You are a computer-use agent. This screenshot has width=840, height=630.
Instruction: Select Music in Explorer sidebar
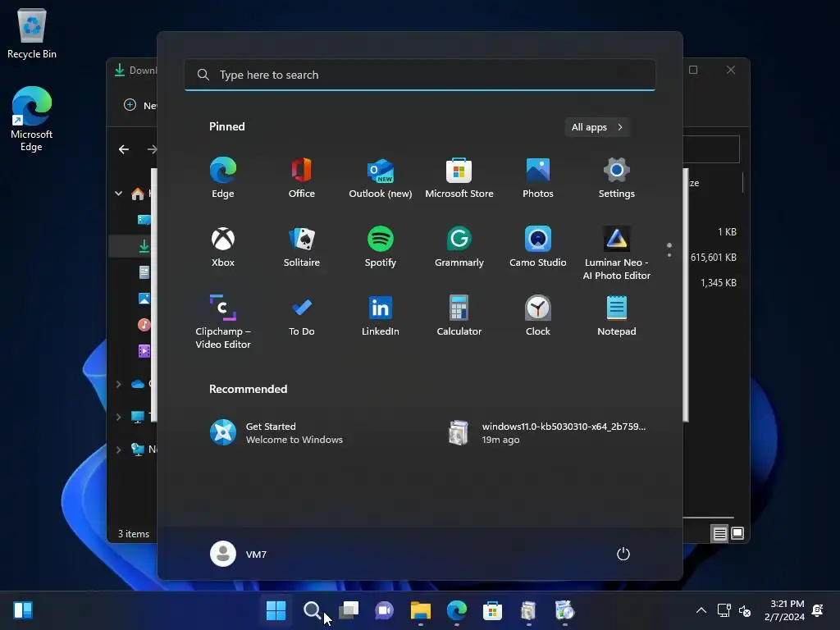click(144, 325)
